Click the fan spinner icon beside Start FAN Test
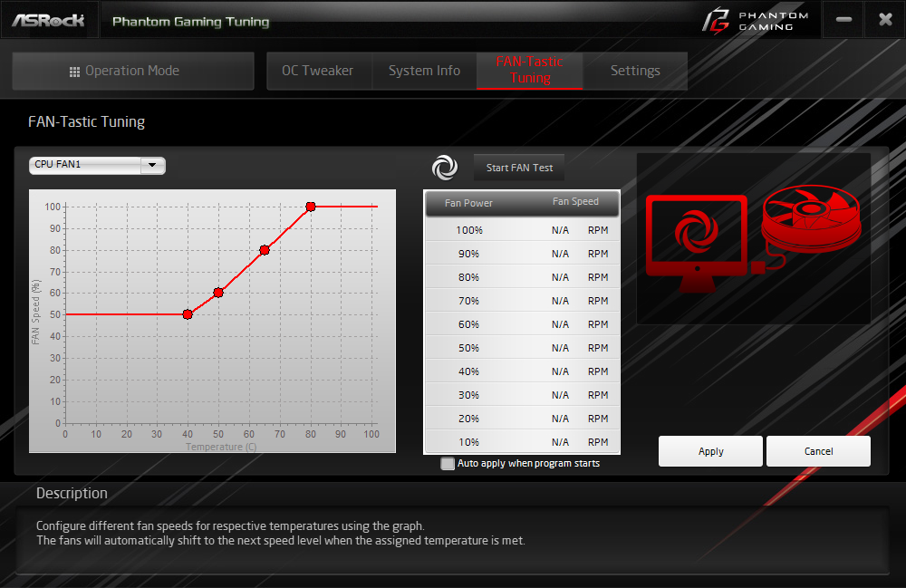The image size is (906, 588). coord(444,168)
